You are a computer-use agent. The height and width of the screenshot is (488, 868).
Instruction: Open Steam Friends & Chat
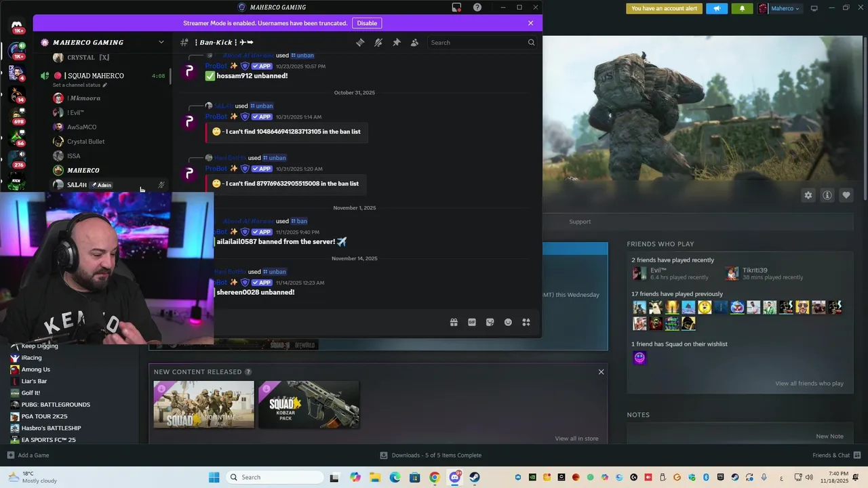(x=836, y=455)
